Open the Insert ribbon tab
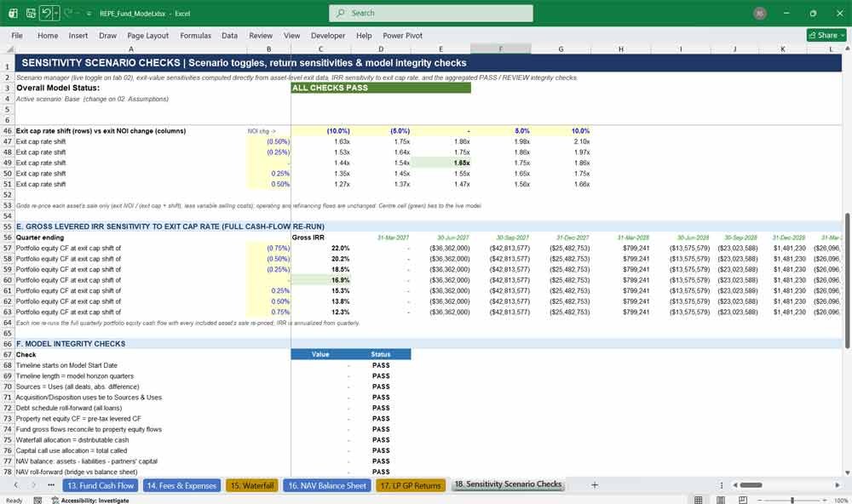Screen dimensions: 852x504 (x=78, y=35)
